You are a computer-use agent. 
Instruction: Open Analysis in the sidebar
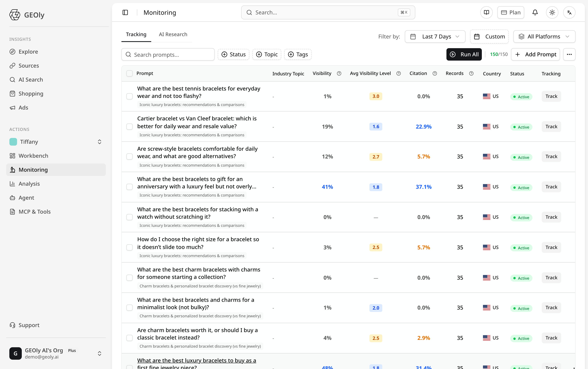coord(29,184)
